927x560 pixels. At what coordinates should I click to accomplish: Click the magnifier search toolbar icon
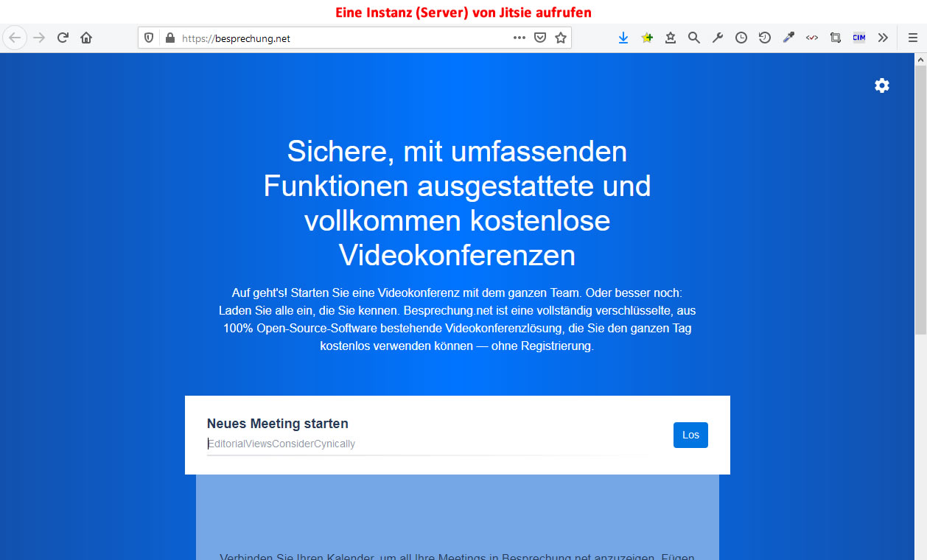(x=694, y=38)
